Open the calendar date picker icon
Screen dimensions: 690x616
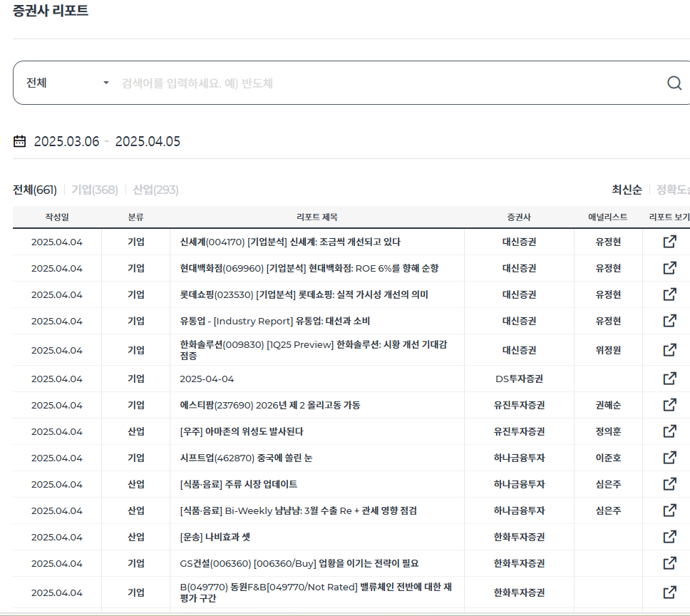tap(19, 141)
